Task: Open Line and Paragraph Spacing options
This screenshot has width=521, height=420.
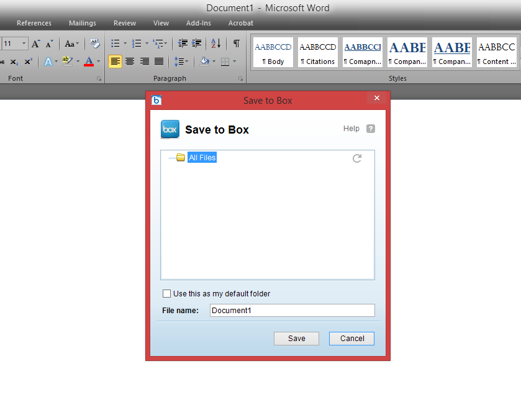Action: point(181,62)
